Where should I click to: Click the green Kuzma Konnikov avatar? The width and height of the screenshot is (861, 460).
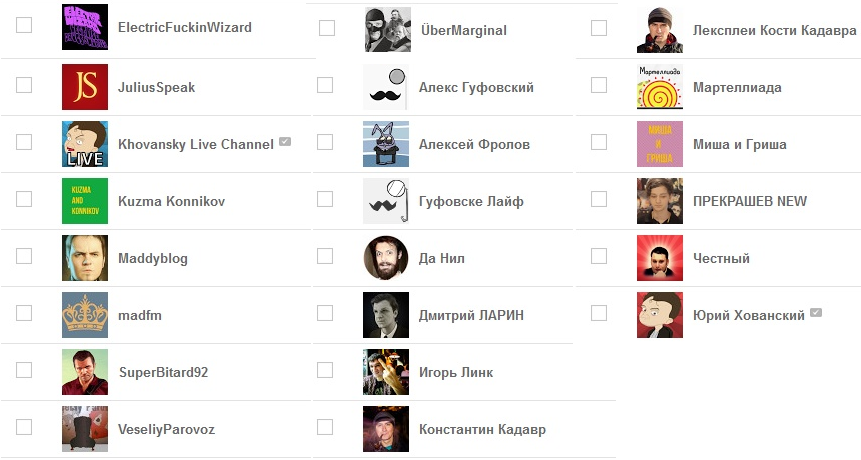pos(85,201)
